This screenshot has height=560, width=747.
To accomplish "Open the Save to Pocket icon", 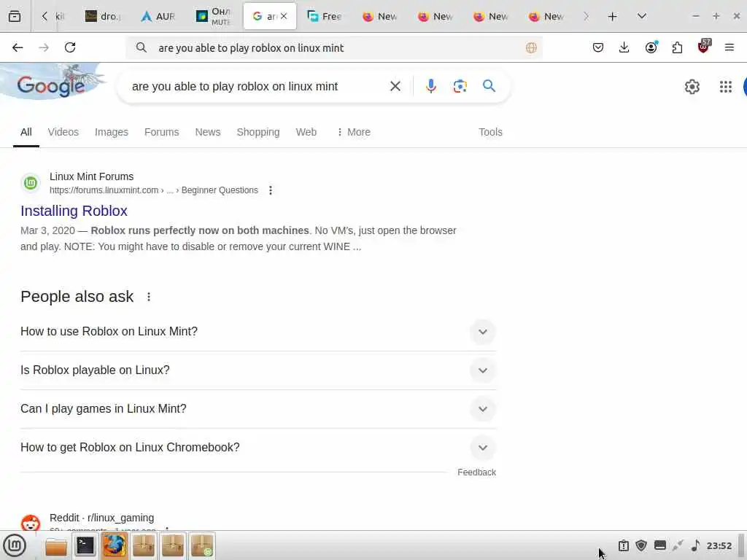I will tap(598, 47).
